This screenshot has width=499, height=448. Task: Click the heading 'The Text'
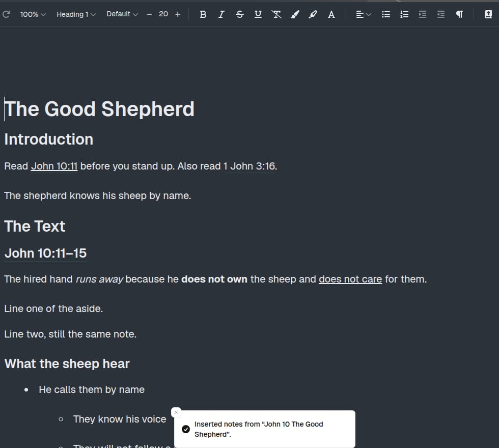pos(35,227)
